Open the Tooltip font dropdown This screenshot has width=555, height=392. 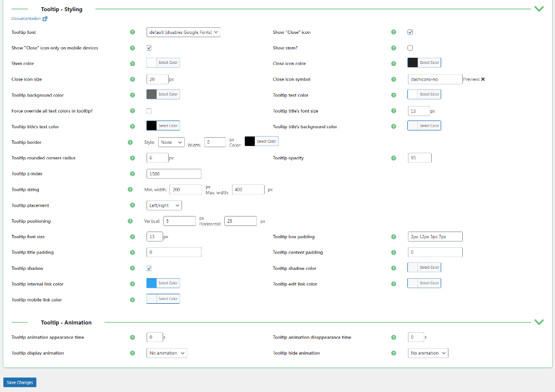pos(183,32)
